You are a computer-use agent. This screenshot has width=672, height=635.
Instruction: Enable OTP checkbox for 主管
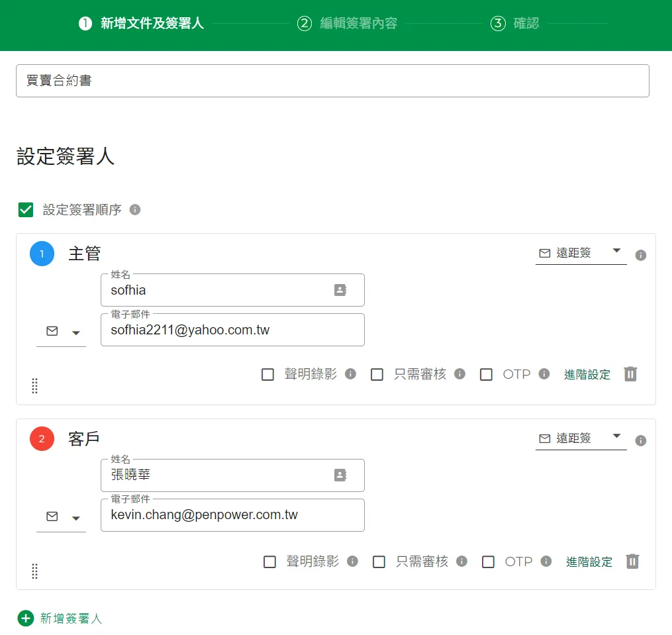(x=486, y=374)
